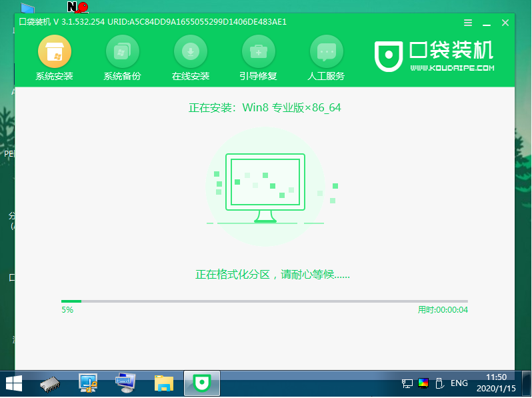Open the Windows Start menu

tap(13, 384)
